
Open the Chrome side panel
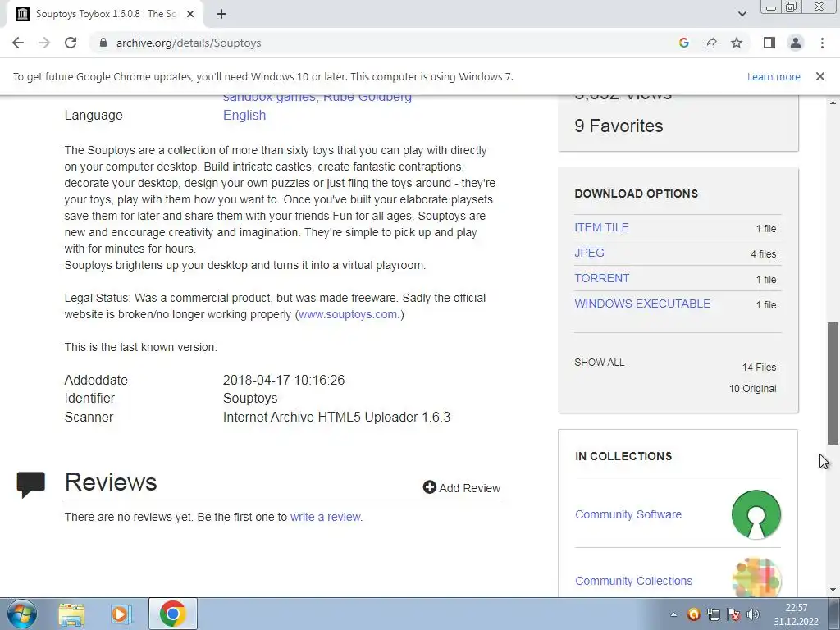click(x=769, y=43)
